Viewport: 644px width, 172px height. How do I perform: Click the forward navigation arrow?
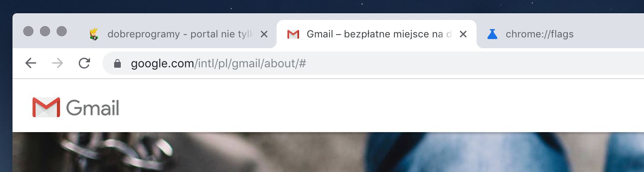[x=57, y=63]
